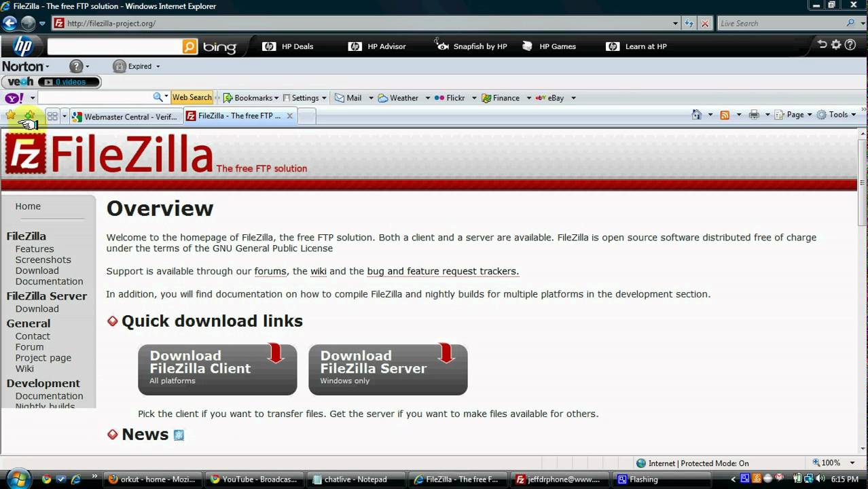Image resolution: width=868 pixels, height=489 pixels.
Task: Click the browser Forward arrow button
Action: pos(28,23)
